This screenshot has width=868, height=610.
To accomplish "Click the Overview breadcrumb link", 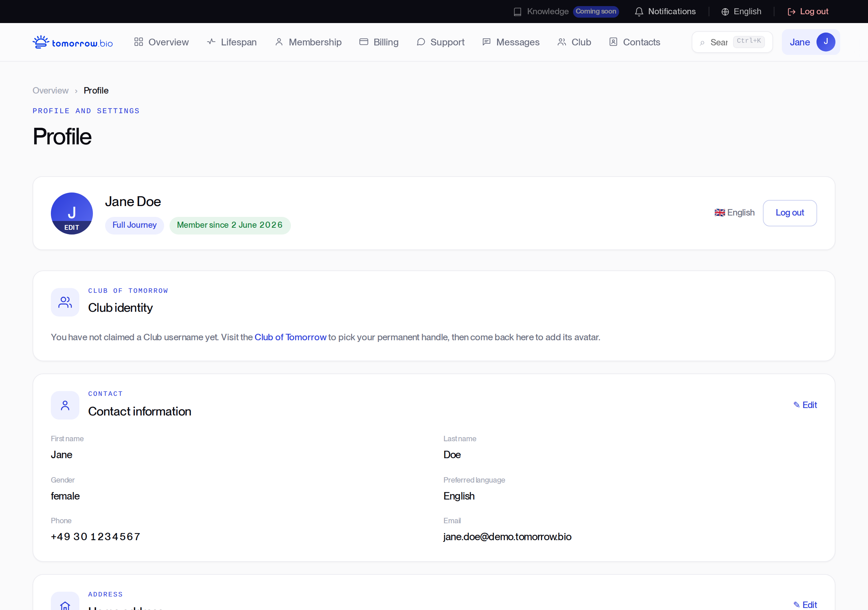I will [50, 91].
